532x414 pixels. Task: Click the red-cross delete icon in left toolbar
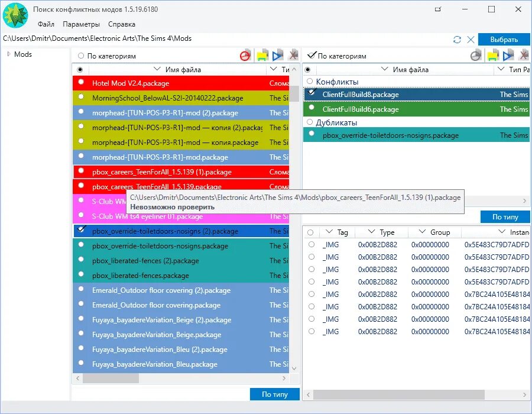click(293, 55)
